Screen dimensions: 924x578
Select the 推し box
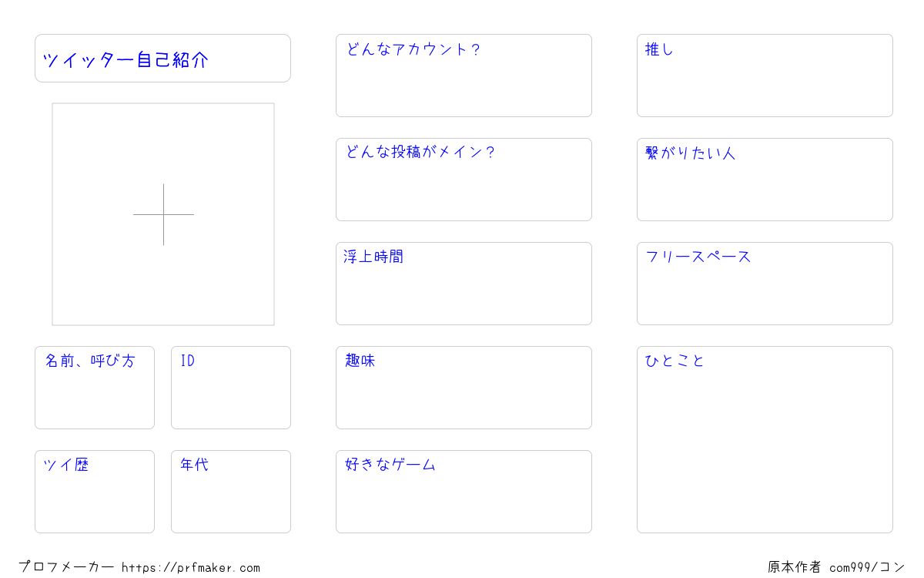pos(765,76)
